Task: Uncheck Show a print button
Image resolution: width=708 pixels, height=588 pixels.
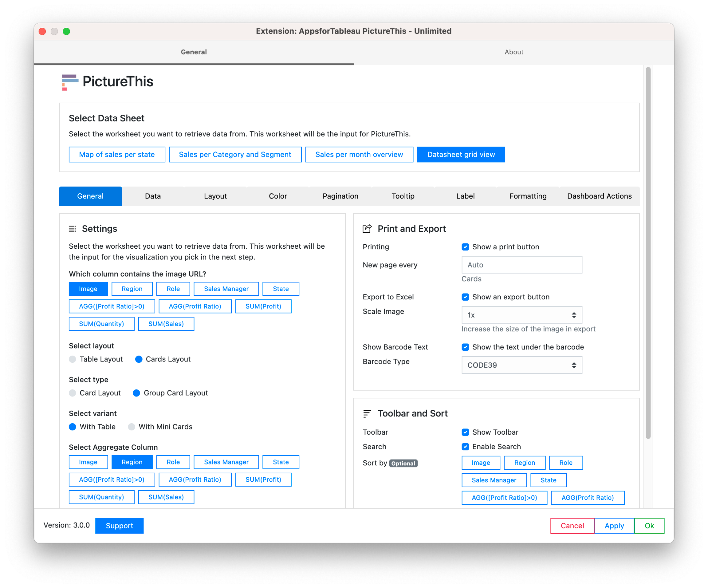Action: pyautogui.click(x=465, y=247)
